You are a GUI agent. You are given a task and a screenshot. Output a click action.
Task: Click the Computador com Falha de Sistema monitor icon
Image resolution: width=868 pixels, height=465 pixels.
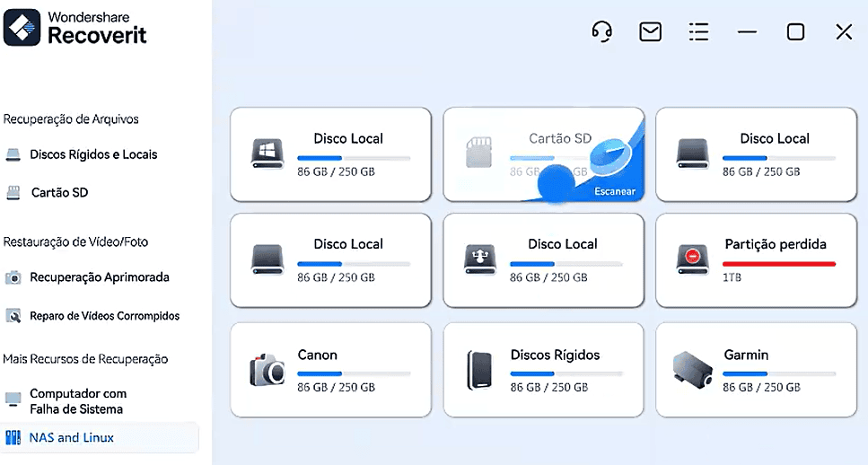13,399
